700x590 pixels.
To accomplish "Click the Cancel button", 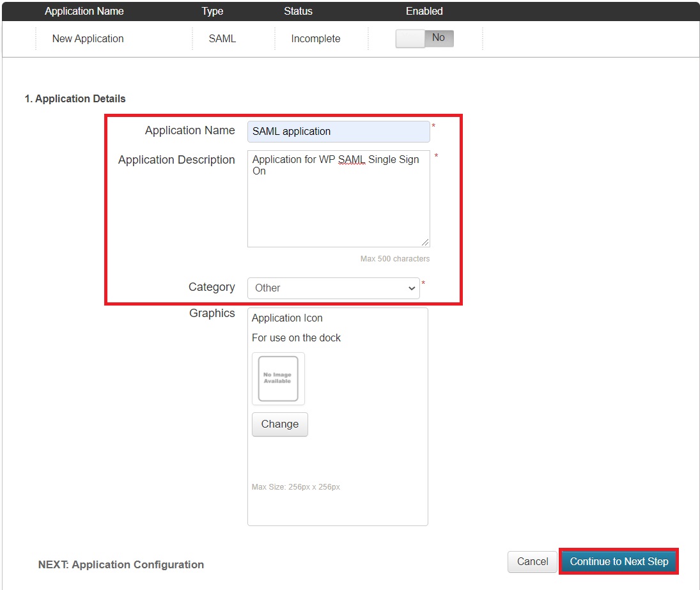I will click(x=532, y=561).
